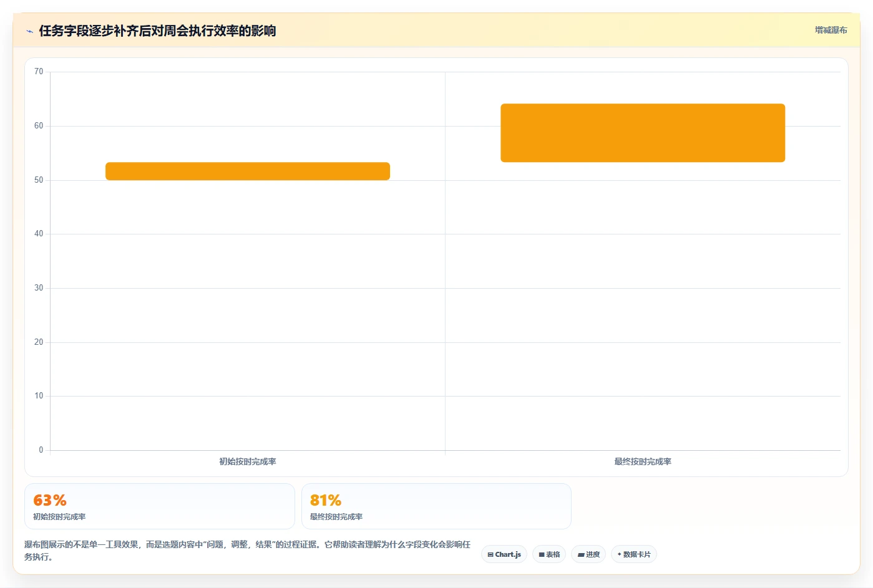Click the y-axis value 0
This screenshot has height=588, width=873.
click(x=41, y=450)
